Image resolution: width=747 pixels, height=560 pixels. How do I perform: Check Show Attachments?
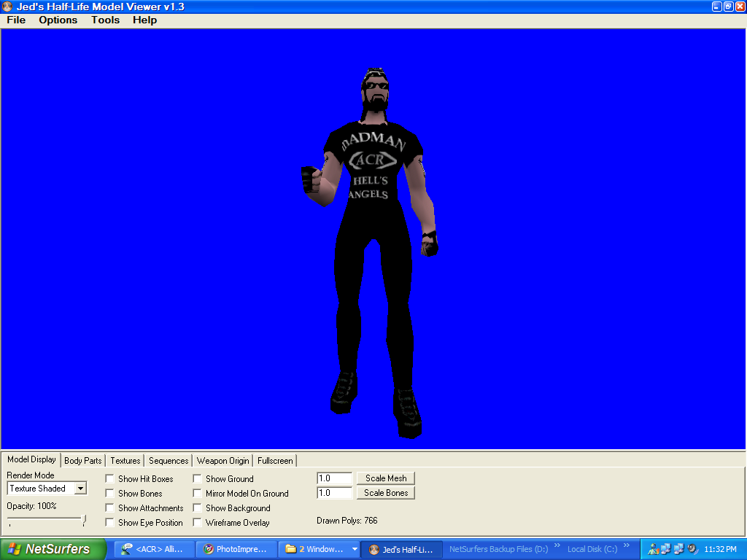109,508
